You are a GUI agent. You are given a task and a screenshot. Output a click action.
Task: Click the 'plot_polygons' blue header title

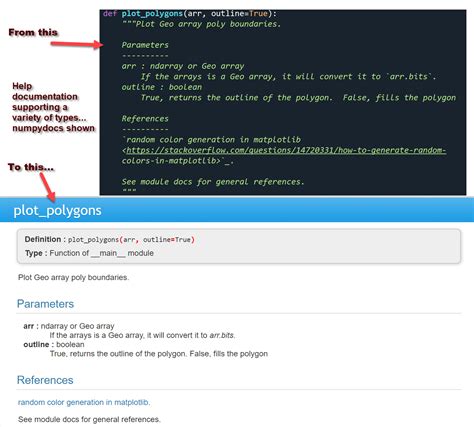(x=57, y=210)
